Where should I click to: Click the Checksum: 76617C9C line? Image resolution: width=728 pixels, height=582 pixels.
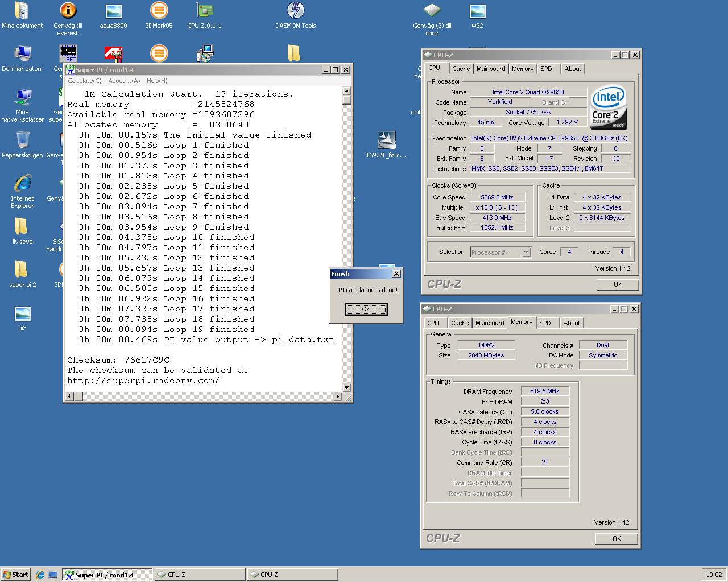(118, 360)
